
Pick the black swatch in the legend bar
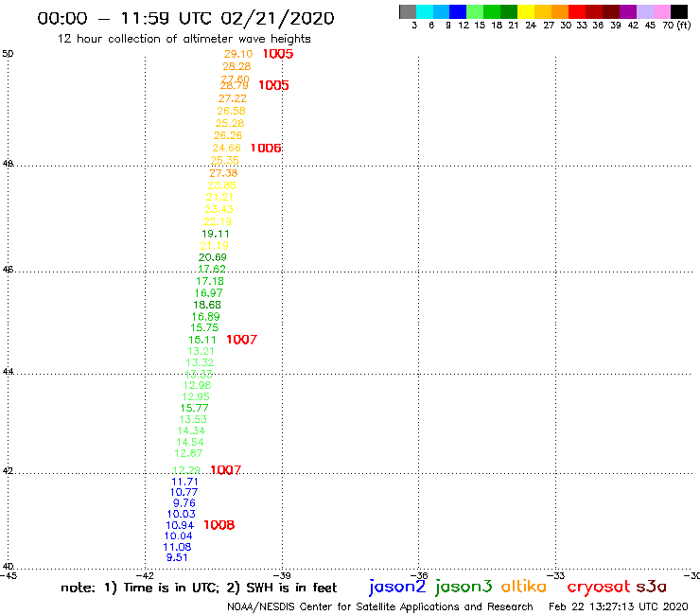[x=679, y=12]
